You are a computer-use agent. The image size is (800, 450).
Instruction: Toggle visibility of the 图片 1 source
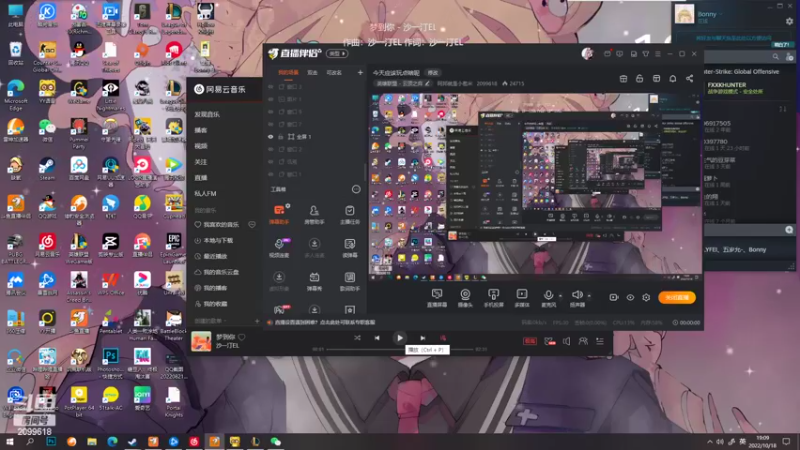(271, 99)
